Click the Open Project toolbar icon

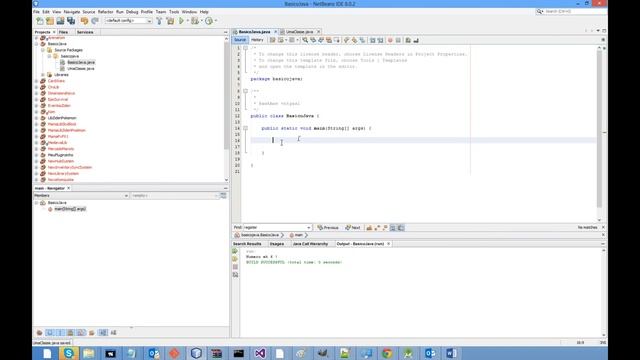[60, 21]
